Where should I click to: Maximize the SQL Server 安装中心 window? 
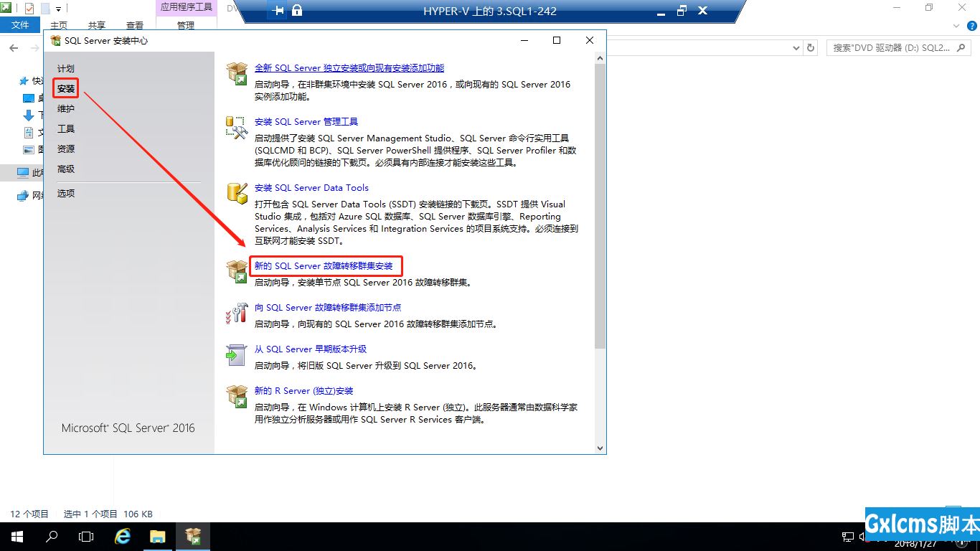tap(557, 41)
